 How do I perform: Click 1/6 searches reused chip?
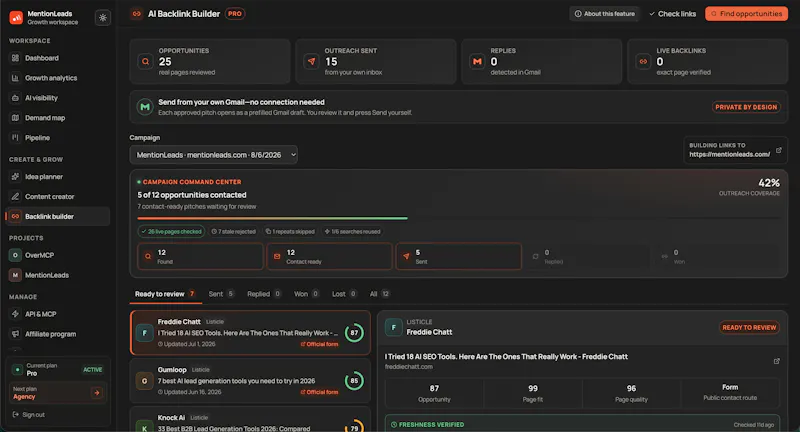pyautogui.click(x=352, y=232)
